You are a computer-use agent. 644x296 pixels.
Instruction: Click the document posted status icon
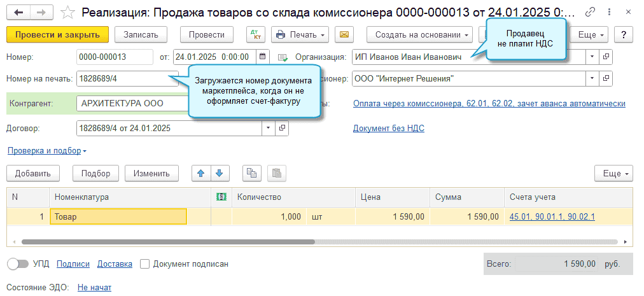pyautogui.click(x=283, y=57)
